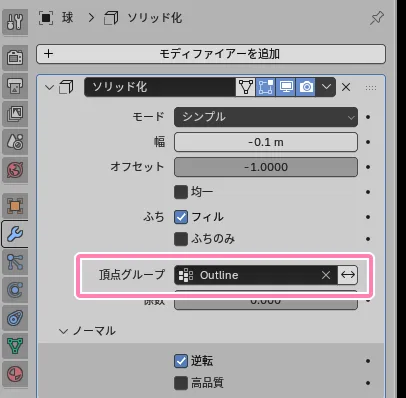Open the Tool properties tab
The width and height of the screenshot is (406, 398).
click(15, 22)
